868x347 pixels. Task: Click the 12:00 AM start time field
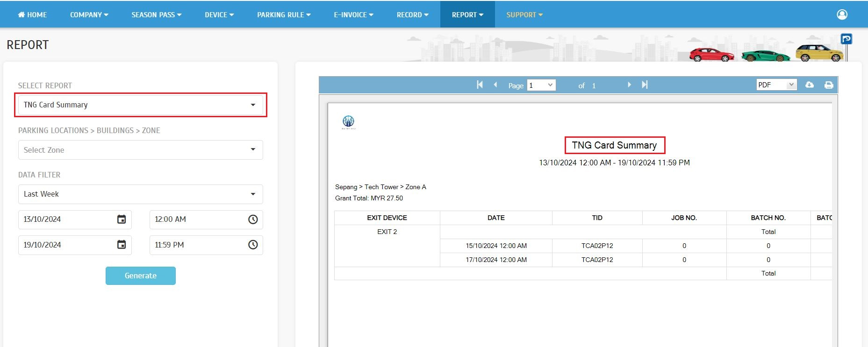(x=206, y=219)
